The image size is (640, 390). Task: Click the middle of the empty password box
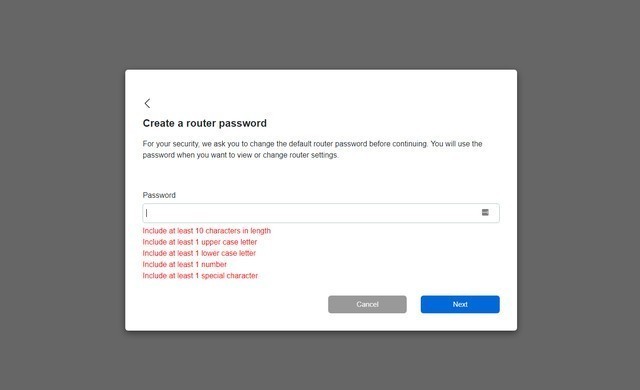pyautogui.click(x=321, y=213)
